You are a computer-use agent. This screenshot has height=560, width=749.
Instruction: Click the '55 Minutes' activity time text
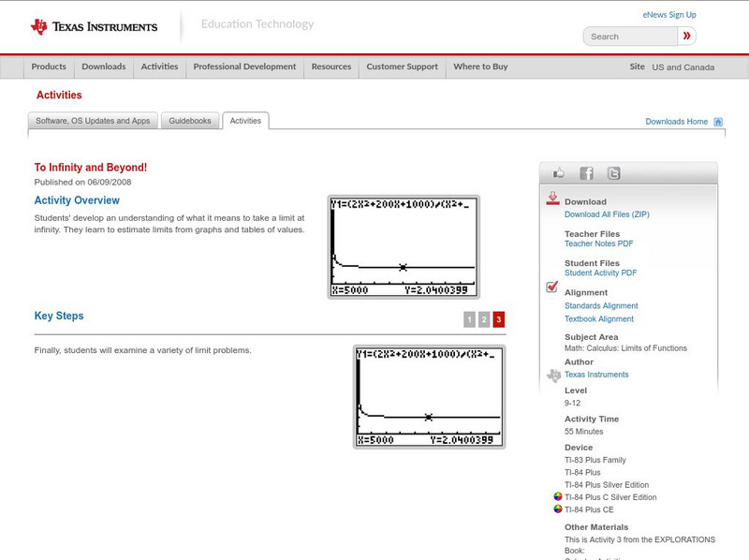[583, 432]
